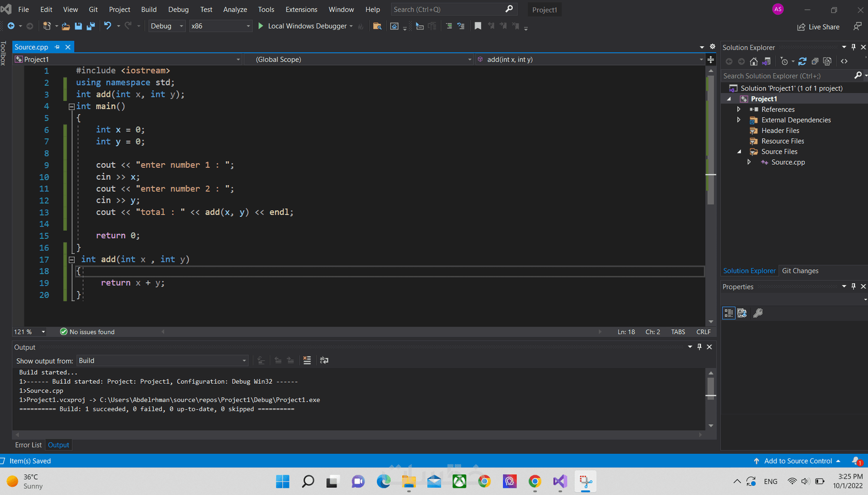The image size is (868, 495).
Task: Click the Send Feedback icon
Action: pos(857,26)
